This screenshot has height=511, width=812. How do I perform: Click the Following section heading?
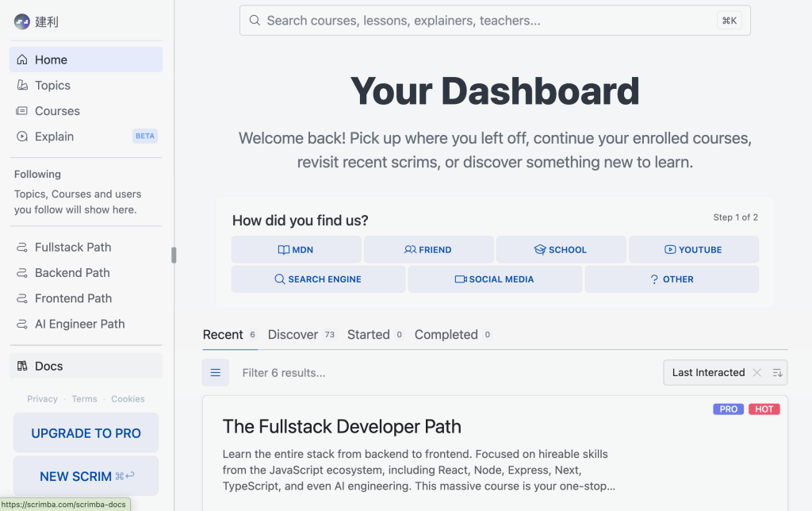click(37, 174)
